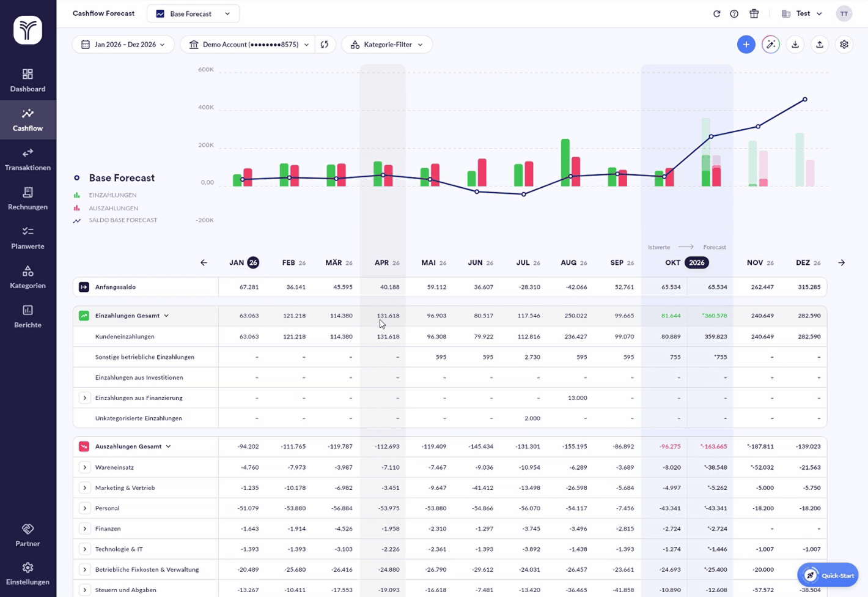
Task: Click the refresh icon in the top bar
Action: (716, 13)
